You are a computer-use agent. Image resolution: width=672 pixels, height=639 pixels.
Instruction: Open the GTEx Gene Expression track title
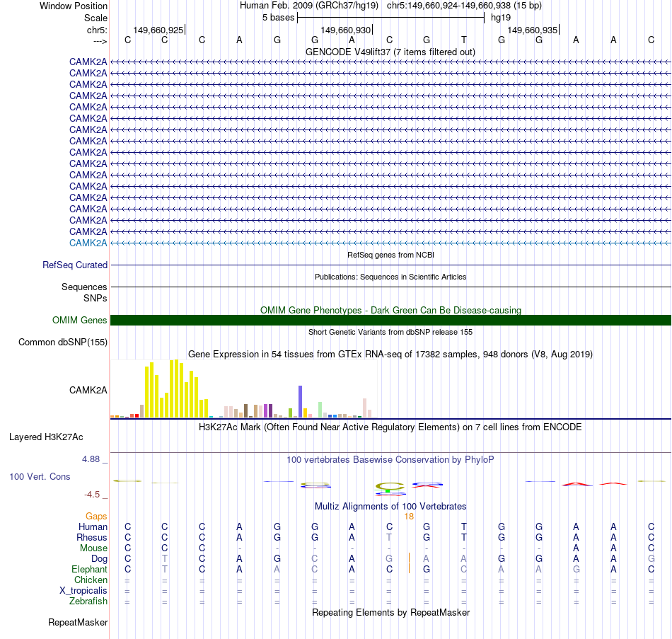coord(390,355)
